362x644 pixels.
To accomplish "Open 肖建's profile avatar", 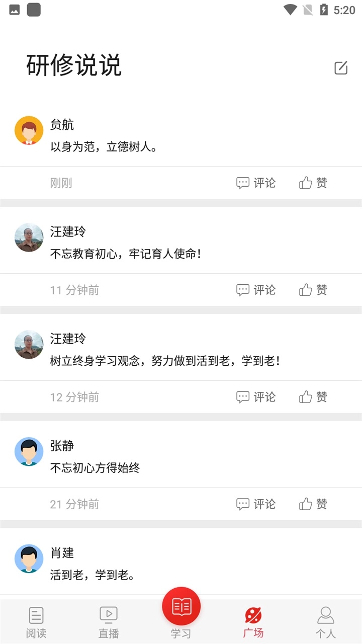I will click(x=29, y=558).
